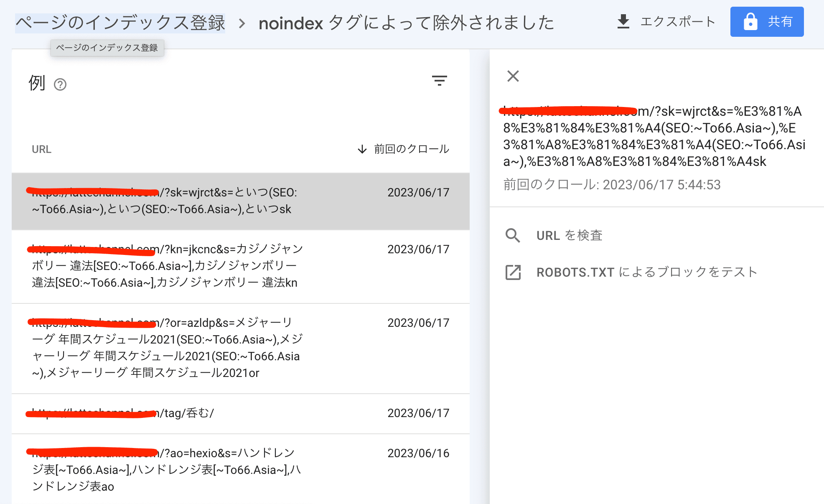Click the export download icon
The height and width of the screenshot is (504, 824).
coord(623,22)
